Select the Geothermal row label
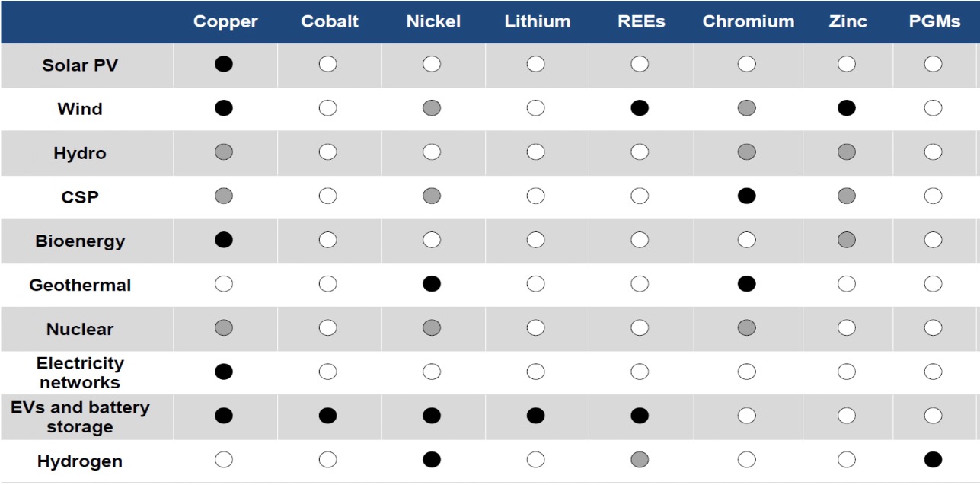 coord(80,285)
